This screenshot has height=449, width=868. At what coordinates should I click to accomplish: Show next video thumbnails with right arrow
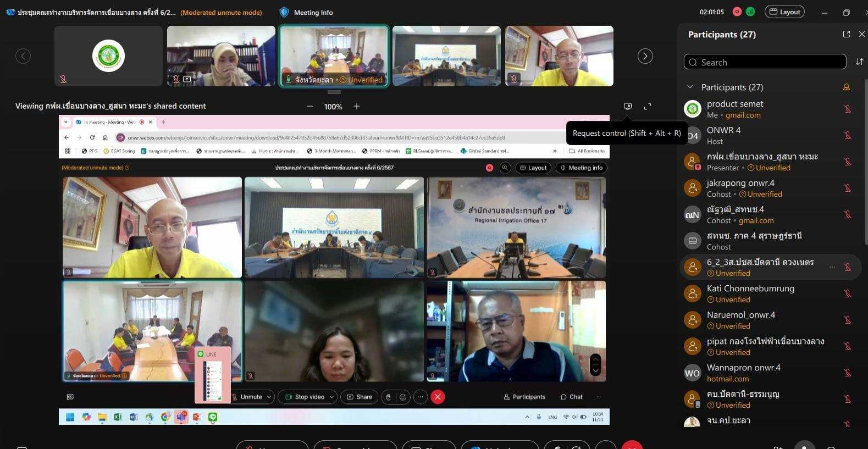click(x=645, y=56)
